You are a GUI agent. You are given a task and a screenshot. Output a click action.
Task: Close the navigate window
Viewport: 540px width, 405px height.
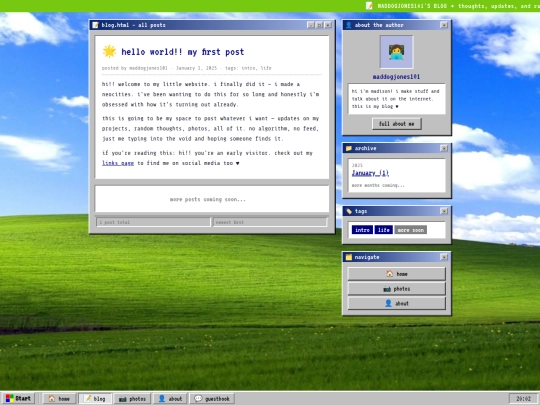444,257
